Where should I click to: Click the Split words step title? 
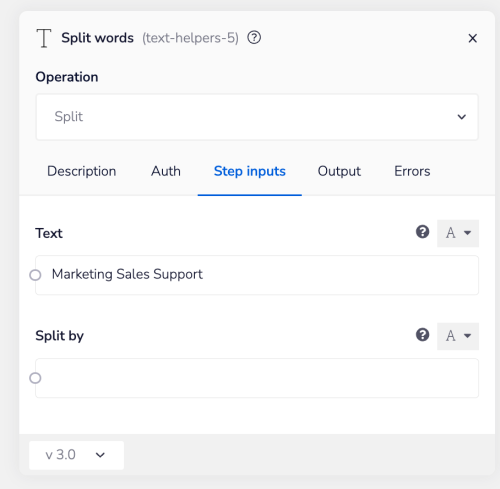tap(97, 38)
